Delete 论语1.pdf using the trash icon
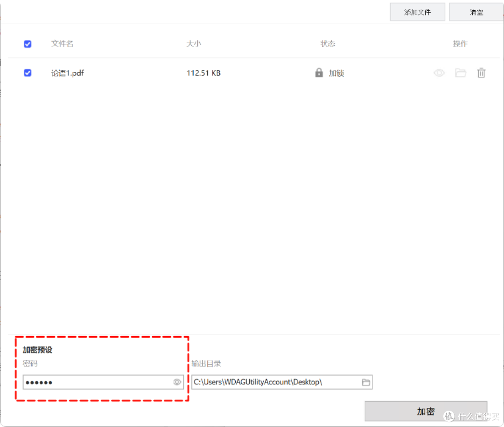This screenshot has height=427, width=504. coord(481,73)
